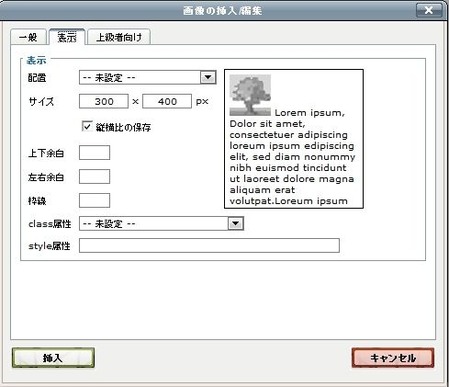Click the height field showing 400
Viewport: 449px width, 387px height.
pos(167,101)
